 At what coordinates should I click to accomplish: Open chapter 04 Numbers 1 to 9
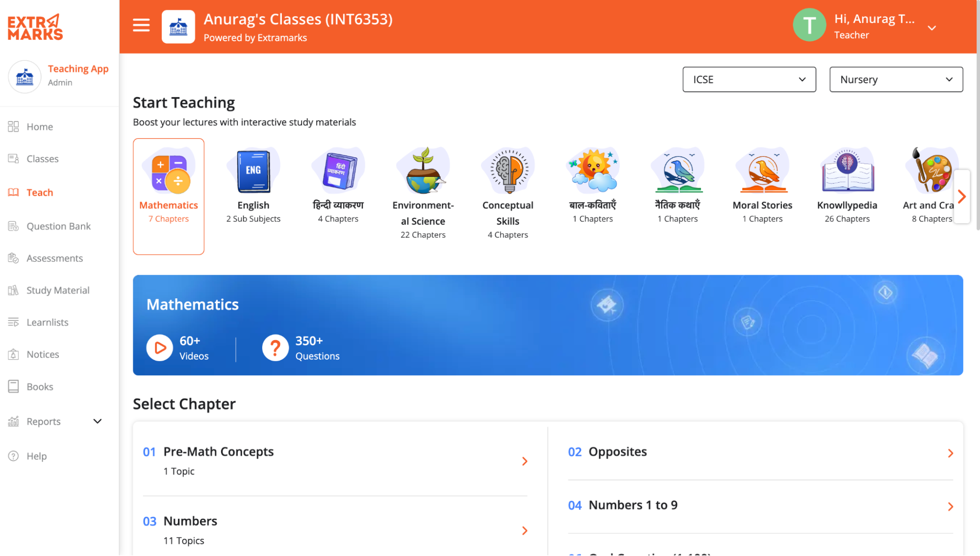coord(760,506)
